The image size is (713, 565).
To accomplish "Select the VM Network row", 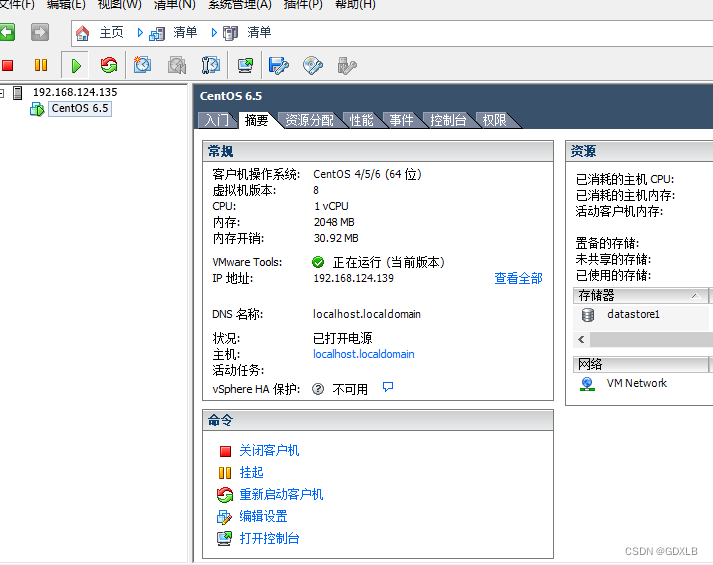I will 637,383.
